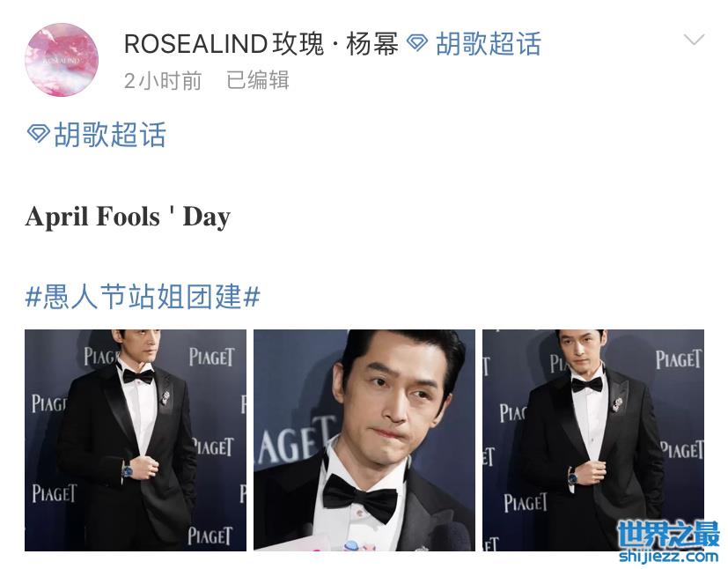Screen dimensions: 728x569
Task: Click the 世界之最 watermark logo
Action: [x=668, y=534]
